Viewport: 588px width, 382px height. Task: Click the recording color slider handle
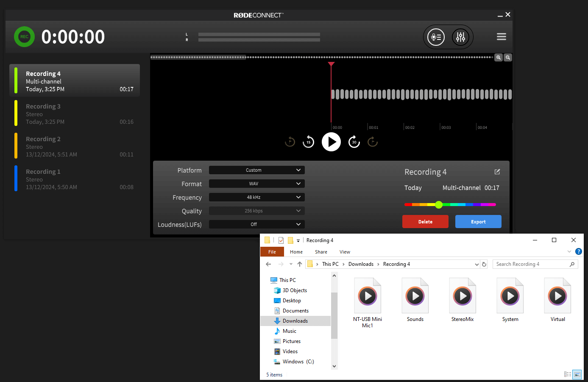coord(439,205)
